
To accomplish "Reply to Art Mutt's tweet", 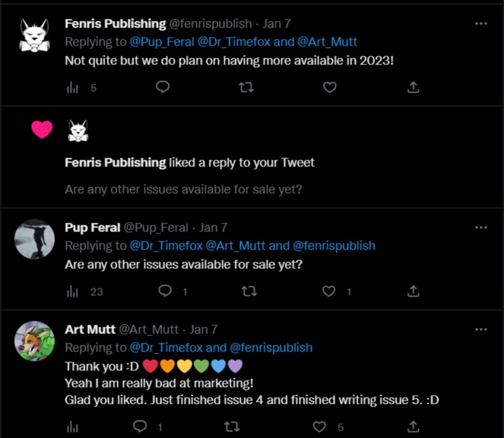I will [x=140, y=427].
